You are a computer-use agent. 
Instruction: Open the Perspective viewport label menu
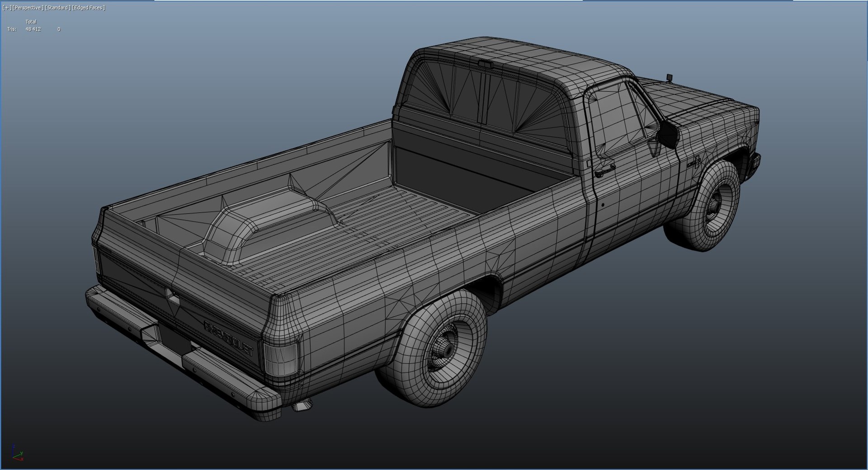pos(28,8)
